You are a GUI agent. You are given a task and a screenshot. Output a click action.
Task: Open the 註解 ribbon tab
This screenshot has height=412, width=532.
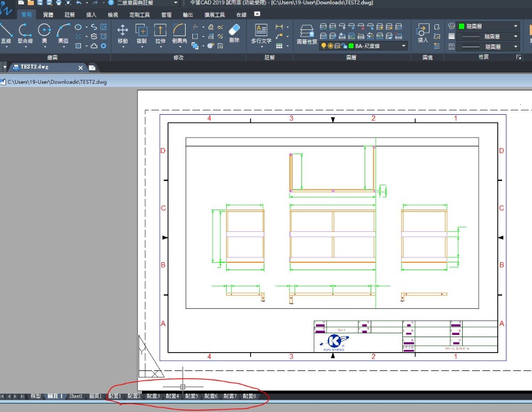70,14
